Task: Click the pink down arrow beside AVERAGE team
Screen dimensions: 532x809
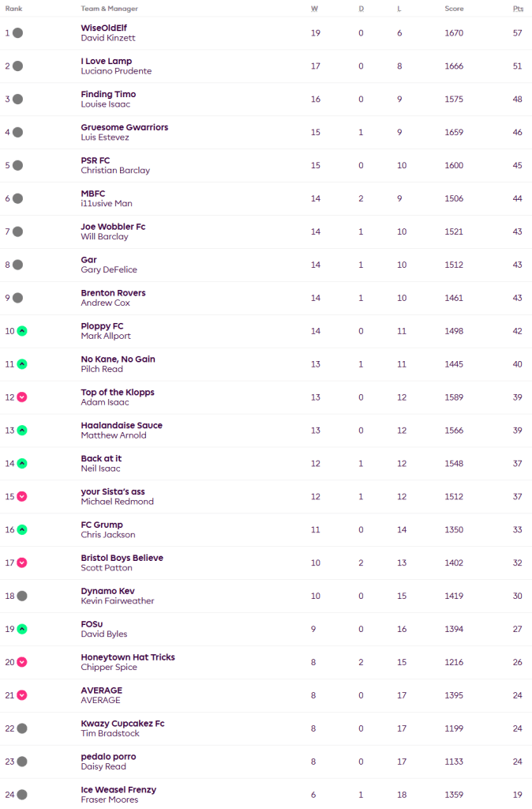Action: pyautogui.click(x=22, y=695)
